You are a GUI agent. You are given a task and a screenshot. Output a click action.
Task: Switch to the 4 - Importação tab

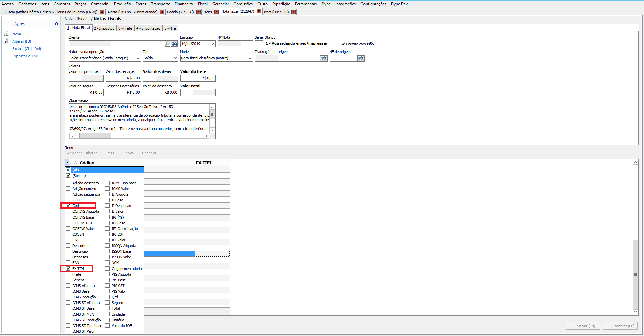(148, 28)
